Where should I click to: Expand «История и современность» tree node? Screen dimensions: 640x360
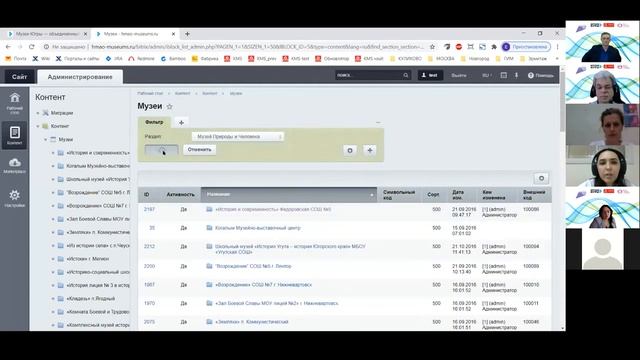tap(53, 153)
